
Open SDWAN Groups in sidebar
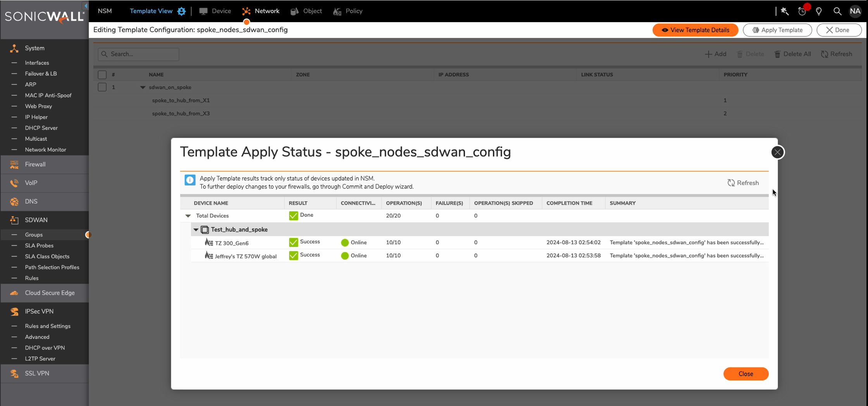click(34, 235)
